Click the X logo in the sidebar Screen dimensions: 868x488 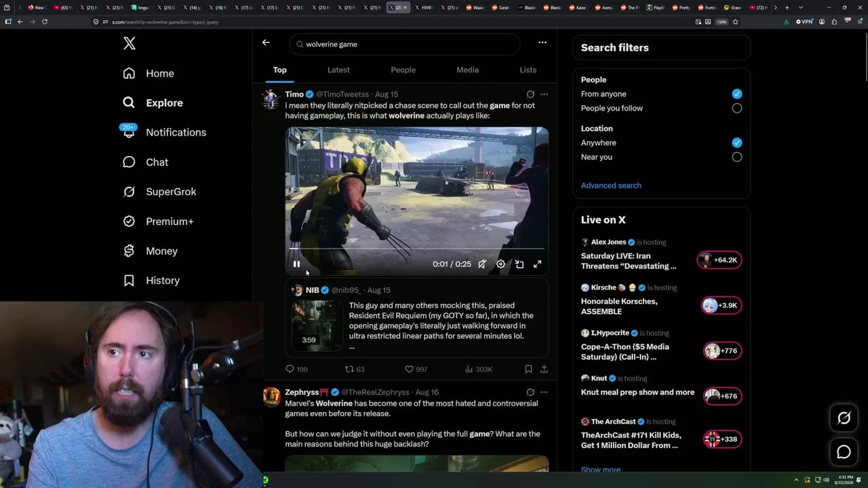point(130,44)
